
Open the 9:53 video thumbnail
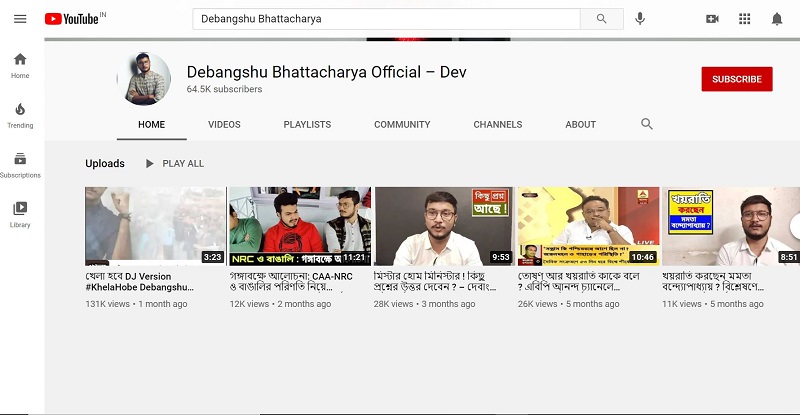pyautogui.click(x=444, y=226)
